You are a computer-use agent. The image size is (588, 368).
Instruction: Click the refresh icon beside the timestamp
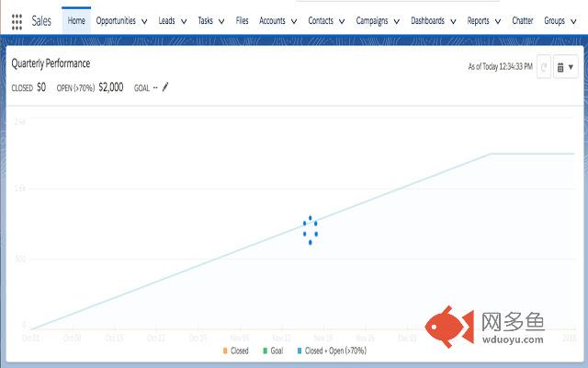(544, 67)
